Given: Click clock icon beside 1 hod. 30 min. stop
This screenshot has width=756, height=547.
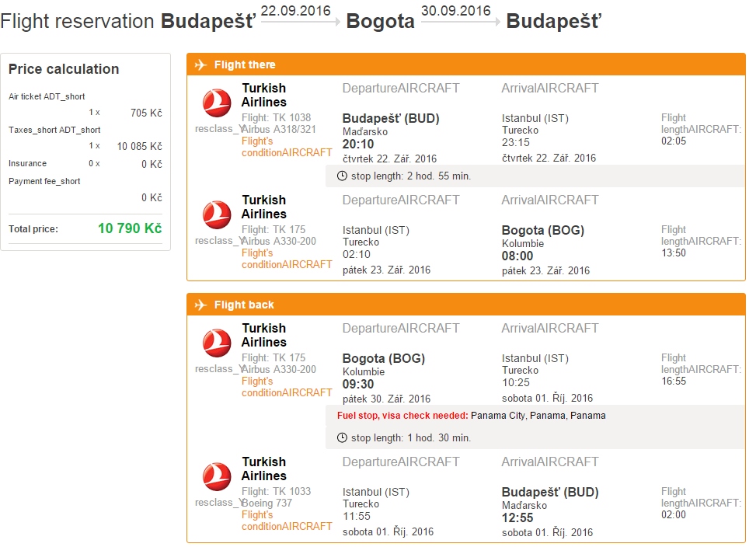Looking at the screenshot, I should pyautogui.click(x=342, y=437).
